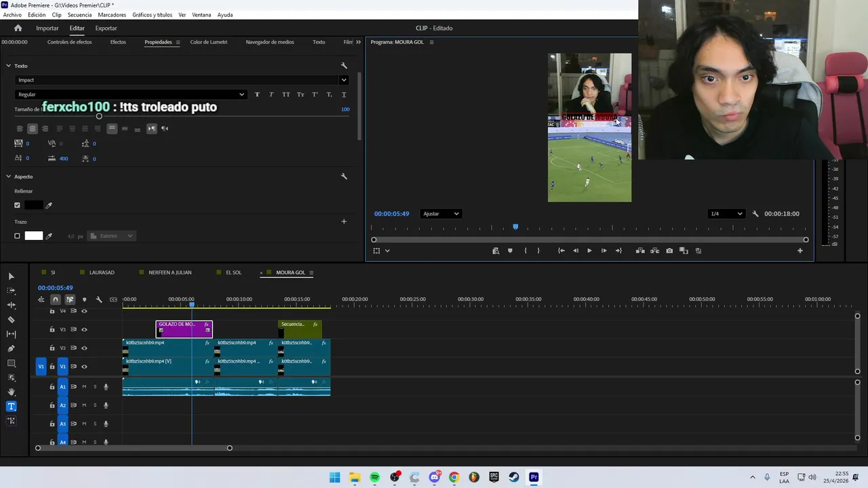This screenshot has height=488, width=868.
Task: Apply Faux Italic text style
Action: point(271,95)
